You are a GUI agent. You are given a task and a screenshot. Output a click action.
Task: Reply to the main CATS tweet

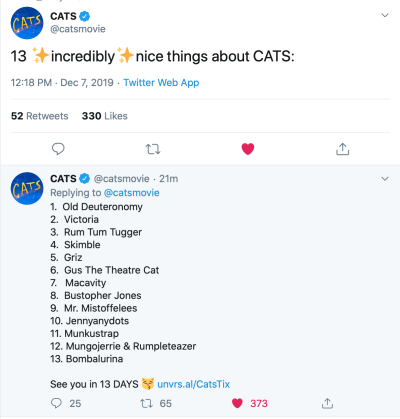tap(58, 149)
